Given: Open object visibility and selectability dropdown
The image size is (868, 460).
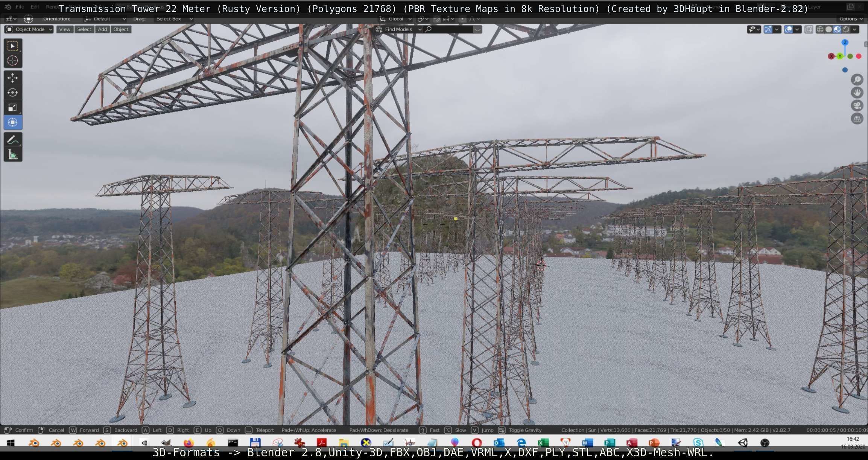Looking at the screenshot, I should (754, 29).
